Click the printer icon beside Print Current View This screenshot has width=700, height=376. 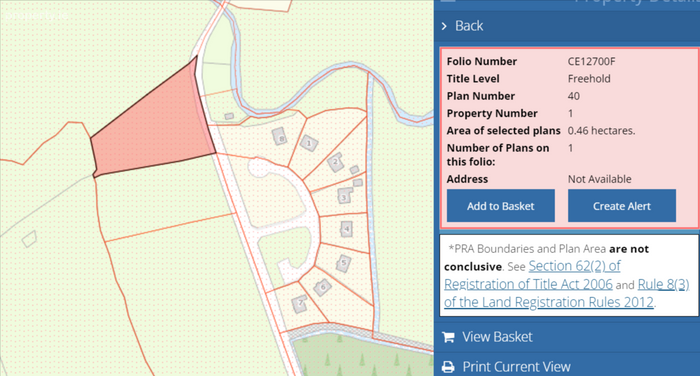(x=448, y=367)
